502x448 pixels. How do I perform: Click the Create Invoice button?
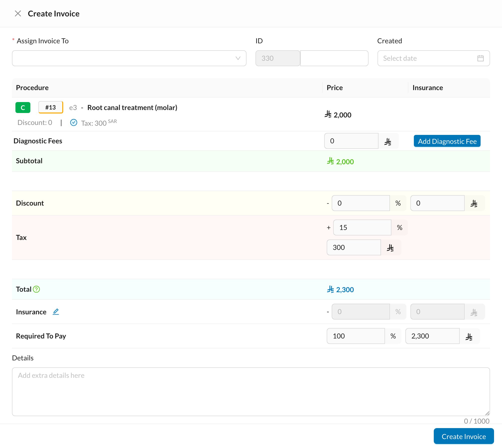464,436
